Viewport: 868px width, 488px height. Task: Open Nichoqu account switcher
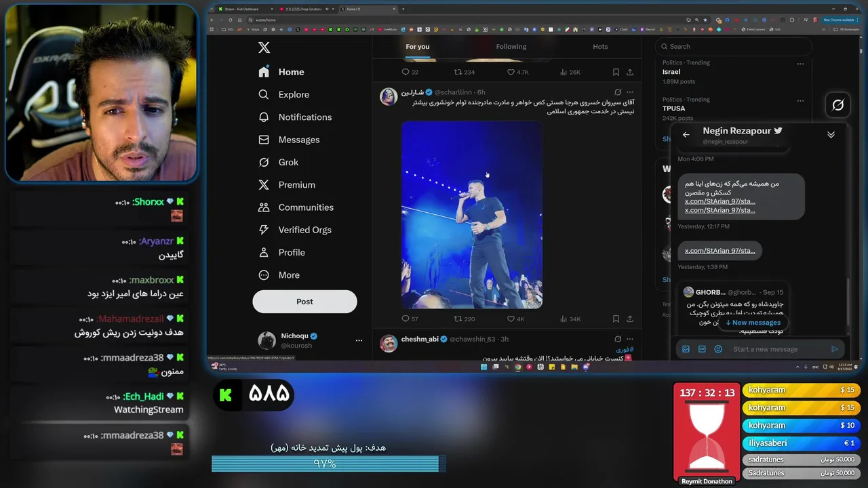(x=304, y=340)
